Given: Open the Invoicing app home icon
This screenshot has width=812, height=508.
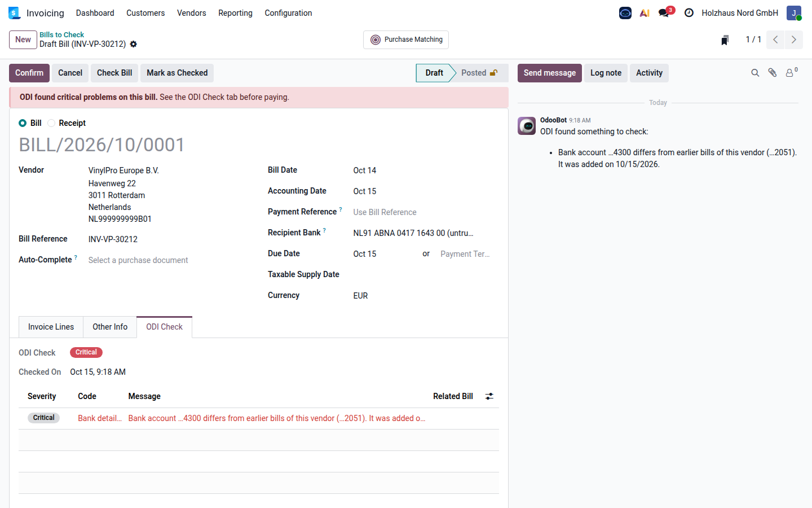Looking at the screenshot, I should click(x=14, y=13).
